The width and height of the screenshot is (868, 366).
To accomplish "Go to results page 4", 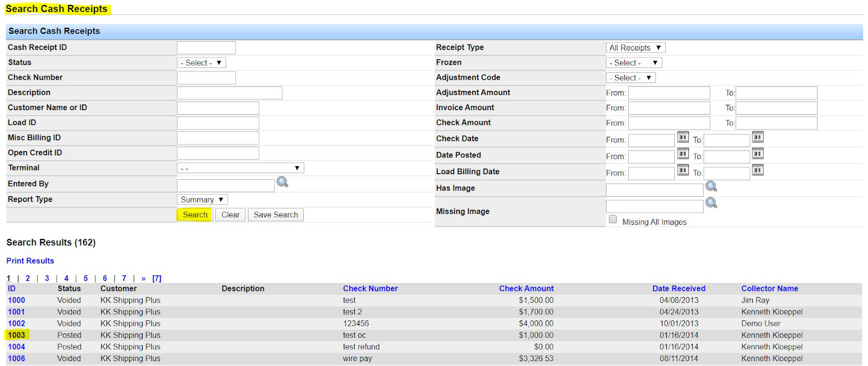I will [66, 278].
